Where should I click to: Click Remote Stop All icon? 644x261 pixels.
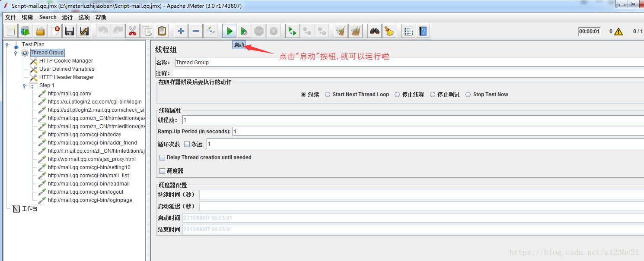click(307, 31)
